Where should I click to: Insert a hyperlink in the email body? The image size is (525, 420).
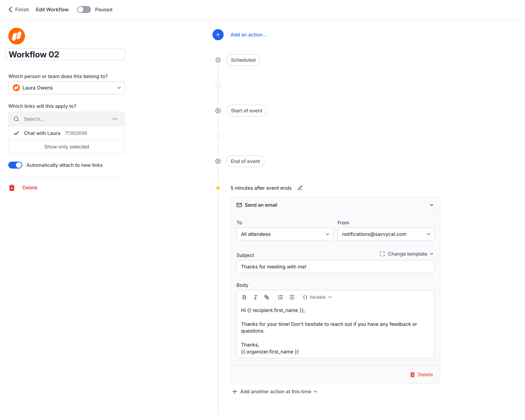click(x=267, y=297)
